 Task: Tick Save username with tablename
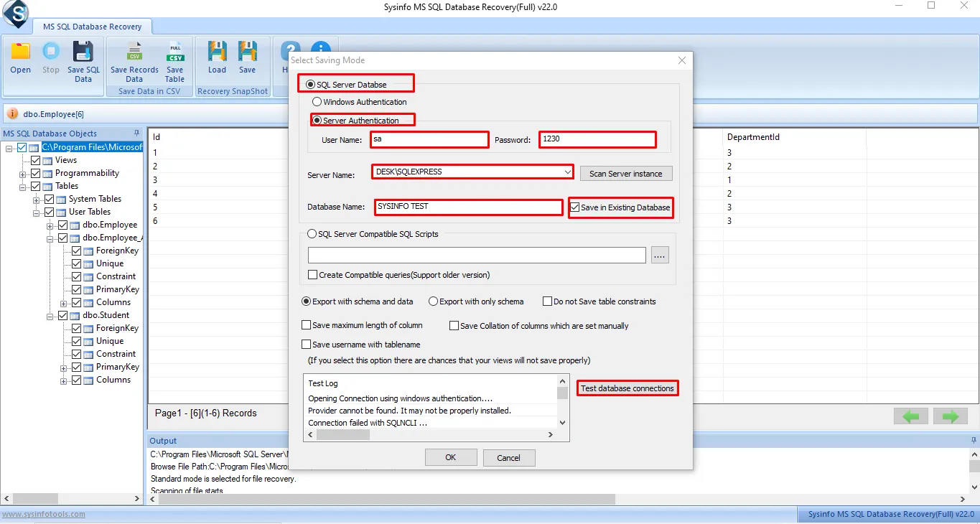pyautogui.click(x=307, y=345)
